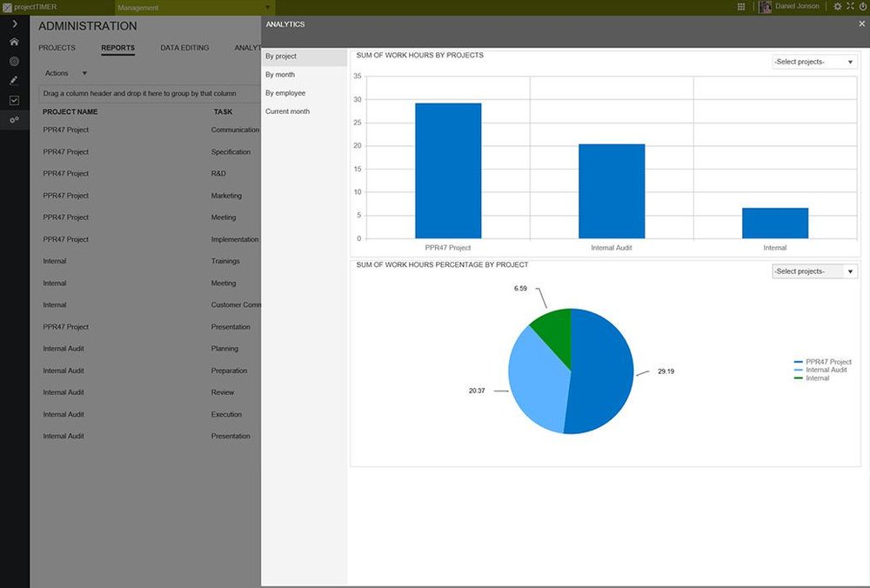Open the apps grid icon in top bar
Viewport: 870px width, 588px height.
[741, 7]
